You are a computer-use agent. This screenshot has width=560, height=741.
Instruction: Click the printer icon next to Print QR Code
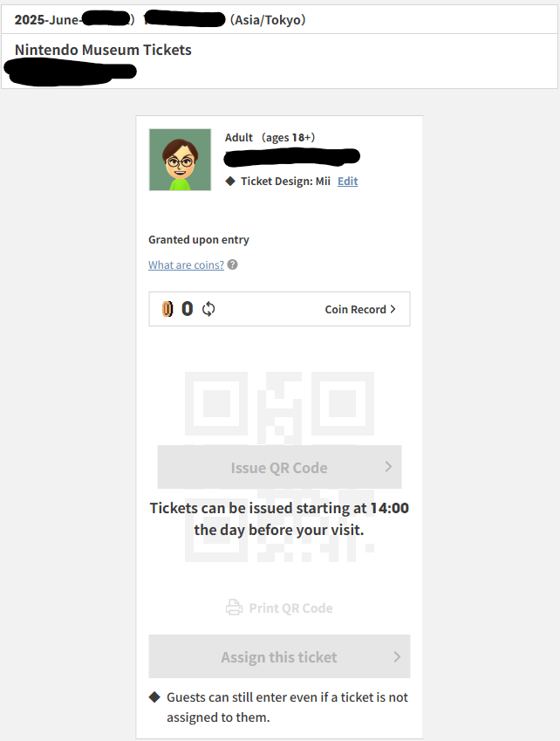tap(234, 607)
